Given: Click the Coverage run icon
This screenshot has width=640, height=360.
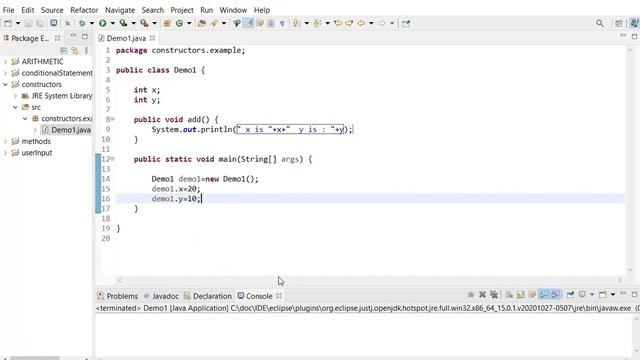Looking at the screenshot, I should (x=123, y=23).
